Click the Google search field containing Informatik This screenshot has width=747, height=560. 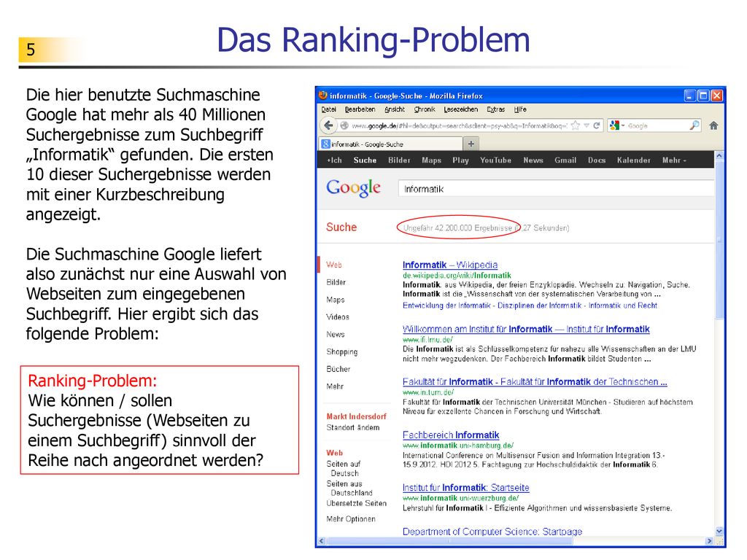pyautogui.click(x=556, y=189)
